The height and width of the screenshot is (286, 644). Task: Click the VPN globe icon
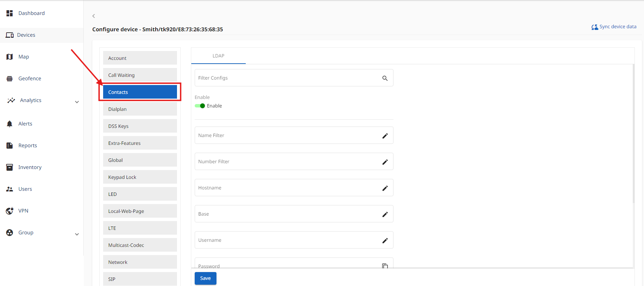point(10,211)
